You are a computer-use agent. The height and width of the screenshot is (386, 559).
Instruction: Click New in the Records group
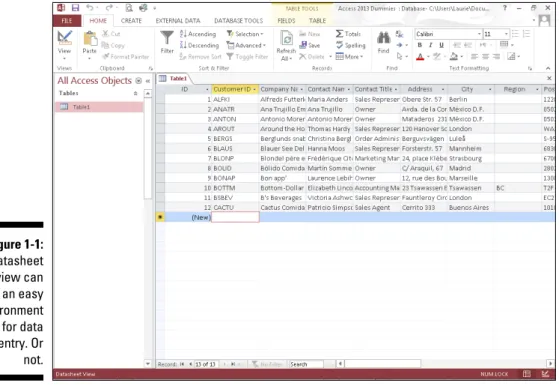coord(310,34)
